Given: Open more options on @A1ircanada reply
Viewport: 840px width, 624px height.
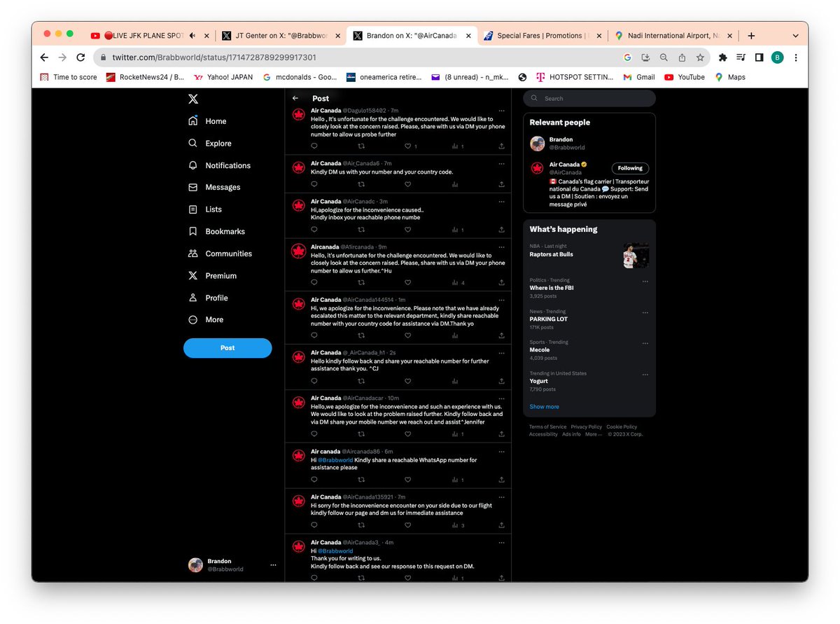Looking at the screenshot, I should click(x=501, y=247).
